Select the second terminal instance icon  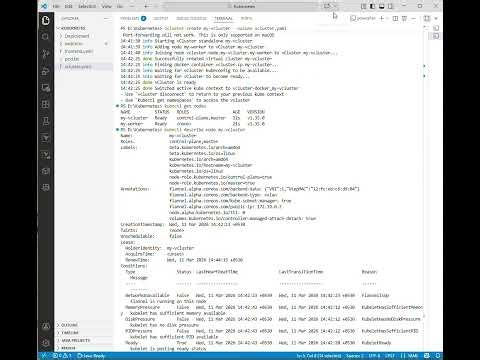click(x=436, y=36)
